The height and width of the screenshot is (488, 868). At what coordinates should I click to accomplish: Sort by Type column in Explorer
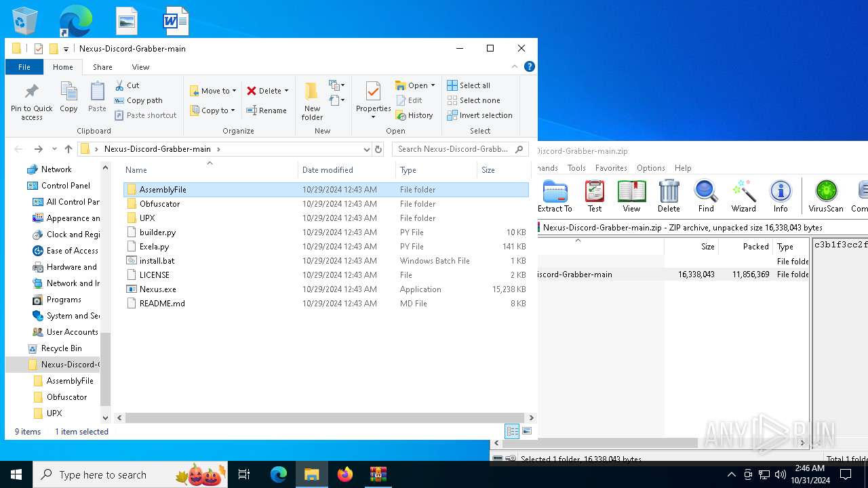click(437, 170)
